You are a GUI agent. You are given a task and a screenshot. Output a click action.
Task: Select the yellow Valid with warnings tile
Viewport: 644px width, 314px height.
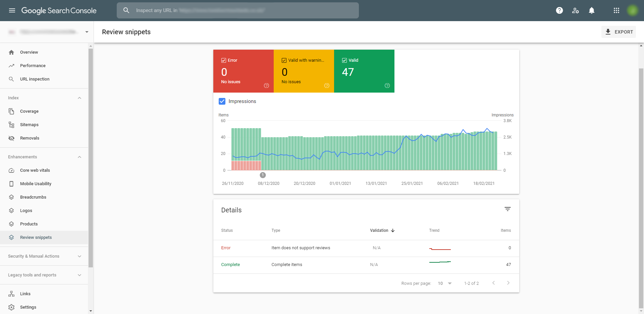pyautogui.click(x=304, y=71)
